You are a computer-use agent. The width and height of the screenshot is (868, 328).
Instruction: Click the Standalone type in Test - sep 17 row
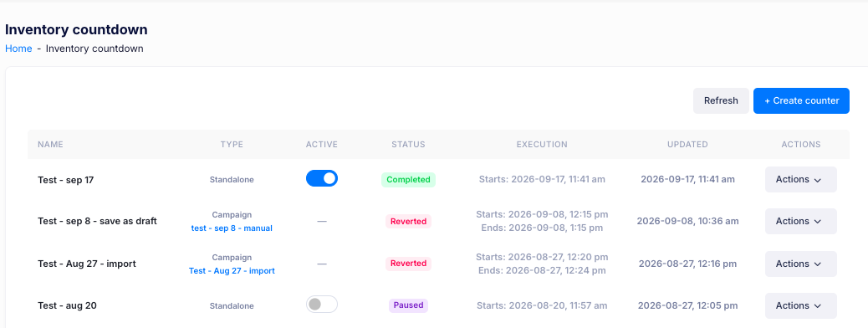pos(232,180)
